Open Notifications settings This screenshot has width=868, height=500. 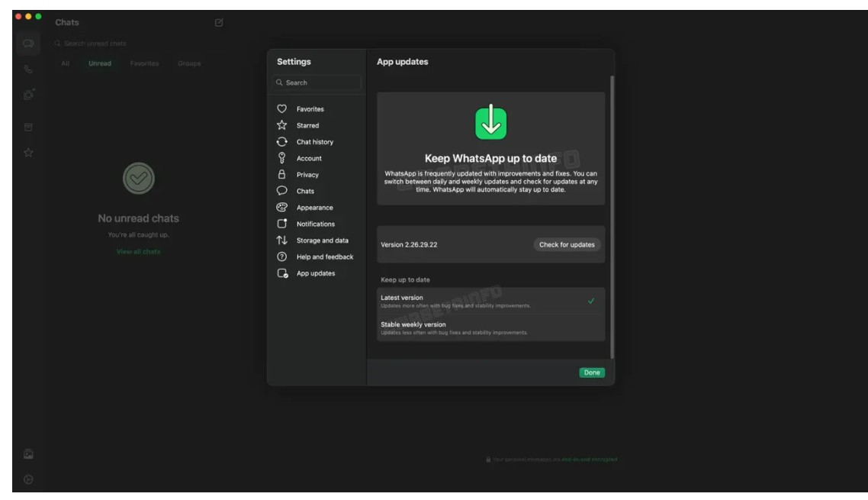pyautogui.click(x=317, y=224)
